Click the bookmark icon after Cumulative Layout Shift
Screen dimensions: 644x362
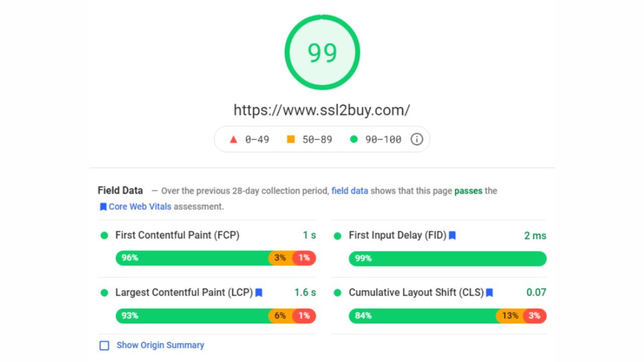tap(490, 293)
